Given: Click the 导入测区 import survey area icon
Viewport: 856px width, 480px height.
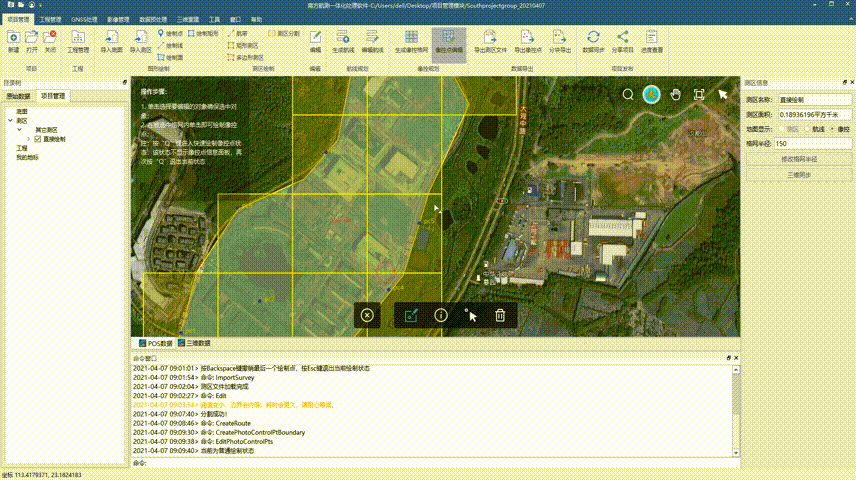Looking at the screenshot, I should [140, 38].
